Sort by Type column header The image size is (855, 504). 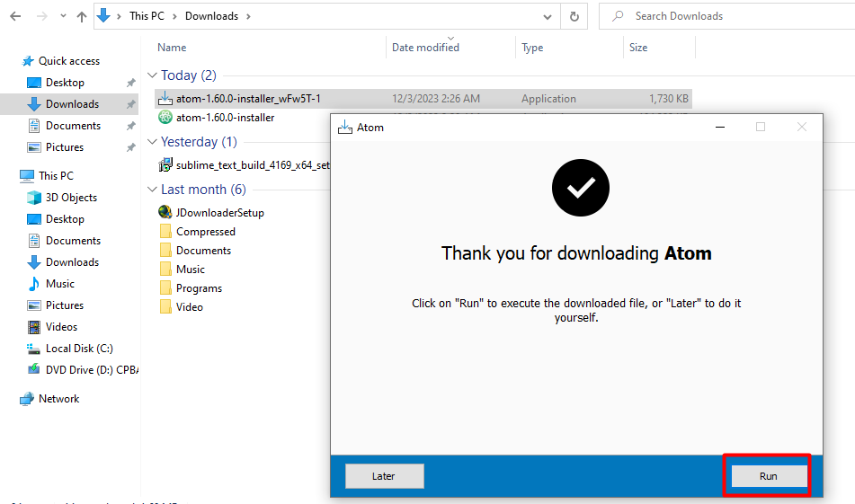[x=532, y=48]
